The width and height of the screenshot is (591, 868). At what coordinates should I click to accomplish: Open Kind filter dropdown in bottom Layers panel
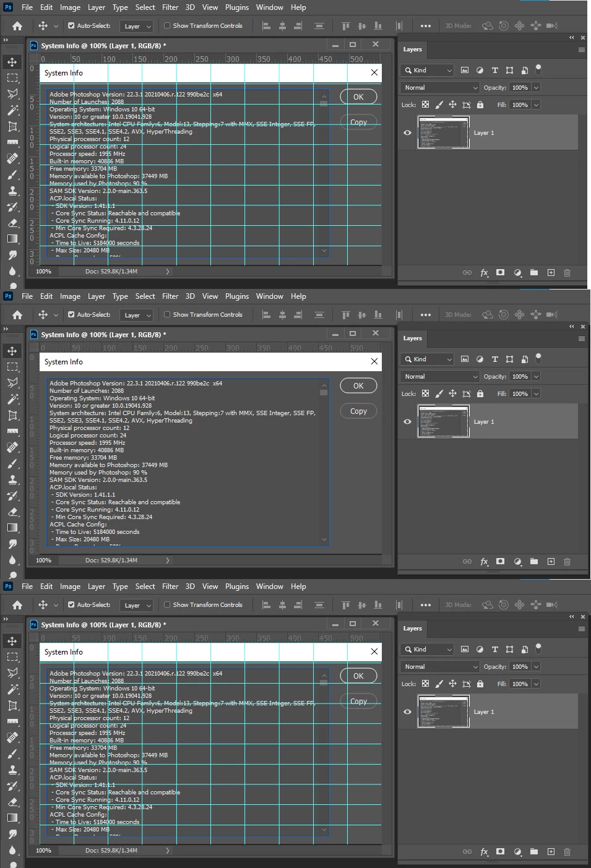click(428, 649)
